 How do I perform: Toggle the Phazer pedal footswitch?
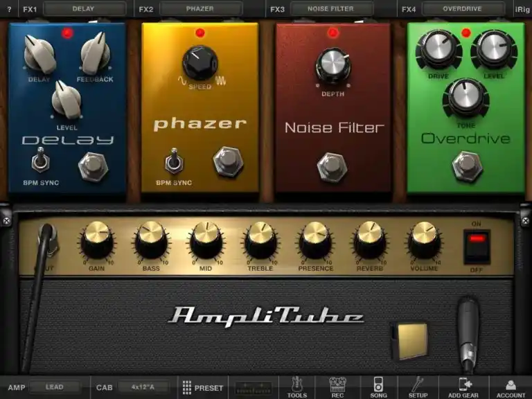[x=228, y=161]
